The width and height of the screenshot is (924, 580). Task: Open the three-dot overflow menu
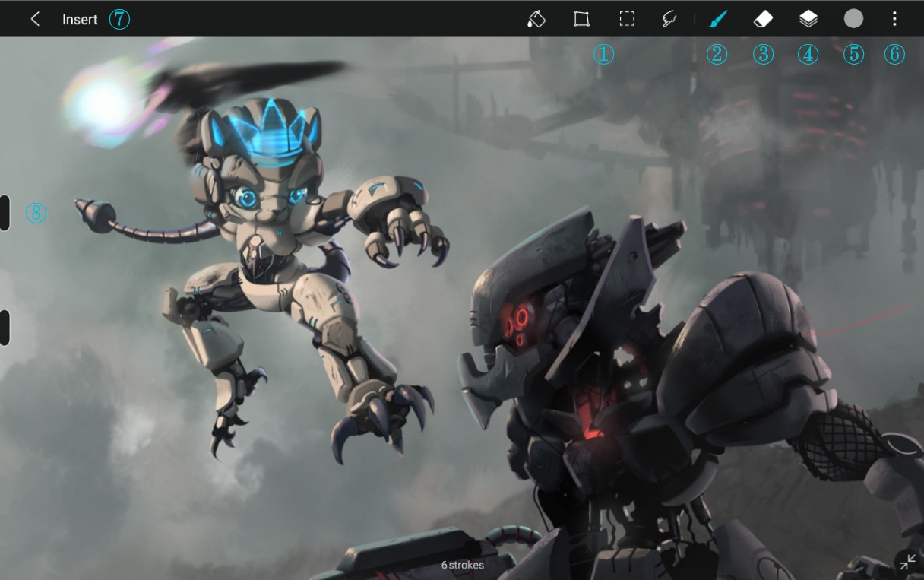click(894, 19)
